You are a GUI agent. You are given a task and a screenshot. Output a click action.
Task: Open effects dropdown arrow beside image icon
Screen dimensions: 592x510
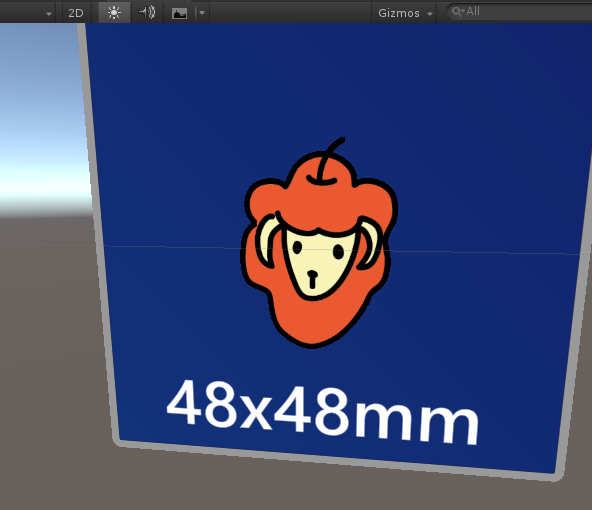(202, 13)
